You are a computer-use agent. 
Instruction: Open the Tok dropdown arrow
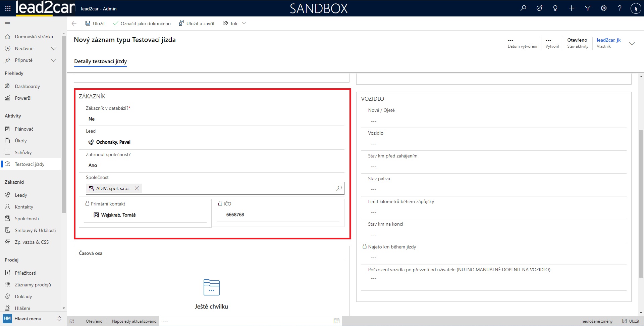click(244, 24)
